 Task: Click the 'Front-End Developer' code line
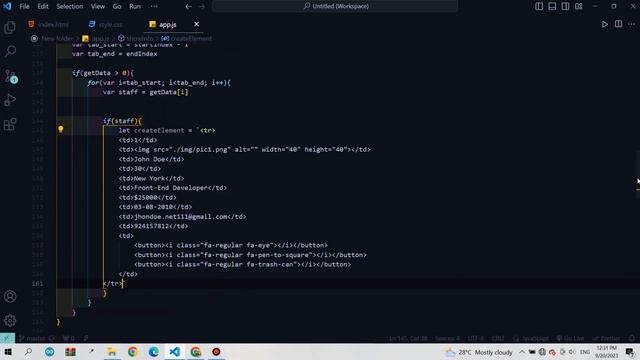tap(173, 188)
